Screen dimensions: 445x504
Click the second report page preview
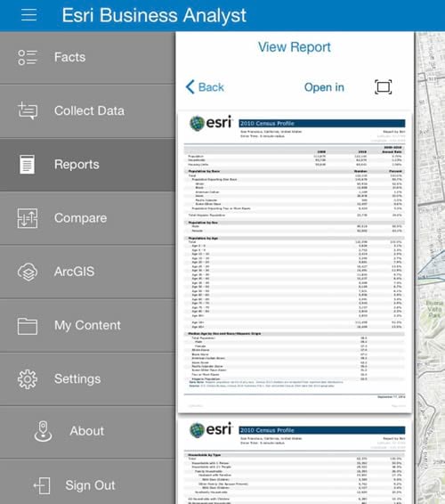(x=295, y=461)
